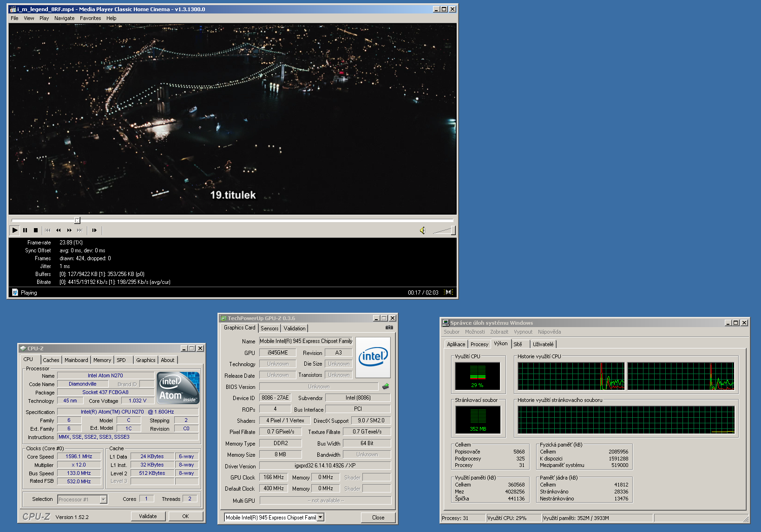
Task: Click the Validate button in CPU-Z
Action: 148,516
